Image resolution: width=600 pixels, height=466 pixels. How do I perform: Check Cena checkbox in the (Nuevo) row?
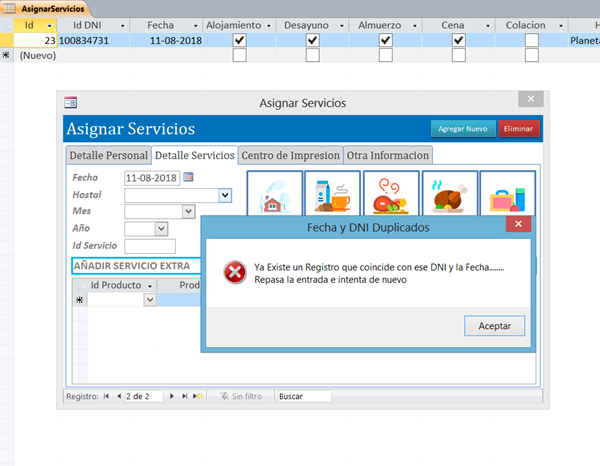459,55
